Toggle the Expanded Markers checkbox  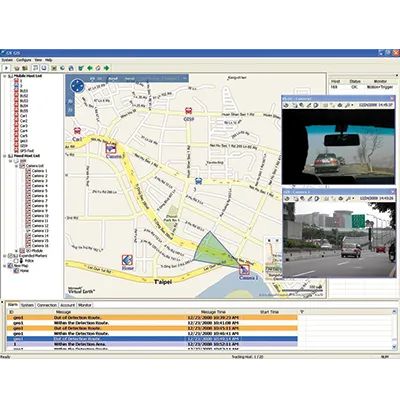tap(11, 256)
